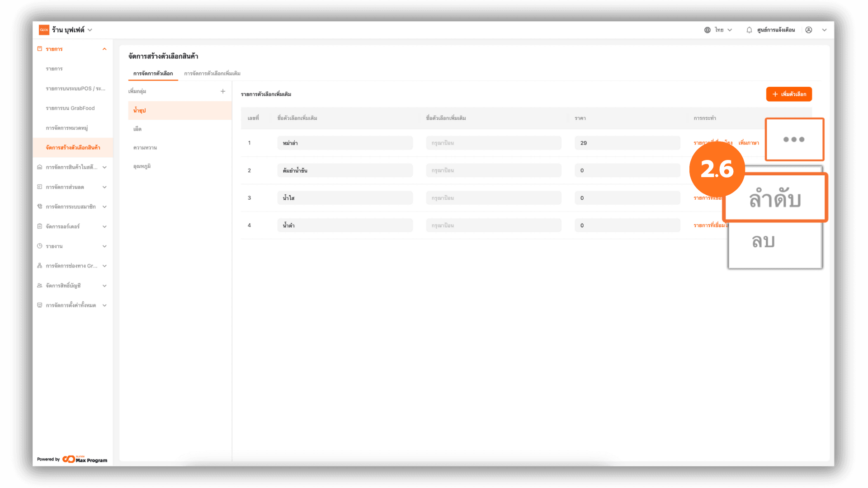
Task: Click the รายงาน clock icon in sidebar
Action: 40,246
